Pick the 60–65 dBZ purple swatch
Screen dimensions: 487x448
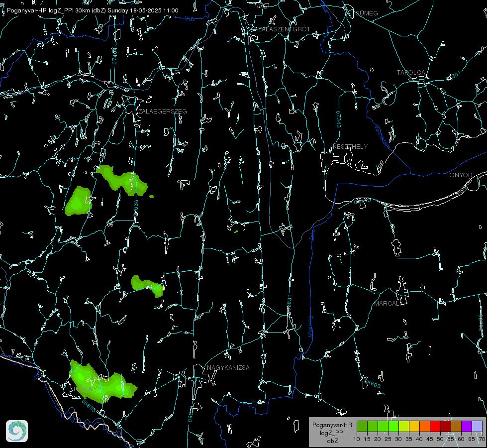[467, 426]
